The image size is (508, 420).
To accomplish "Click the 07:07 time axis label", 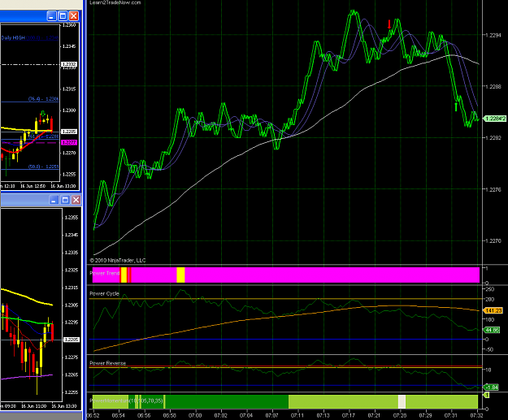I will (271, 415).
